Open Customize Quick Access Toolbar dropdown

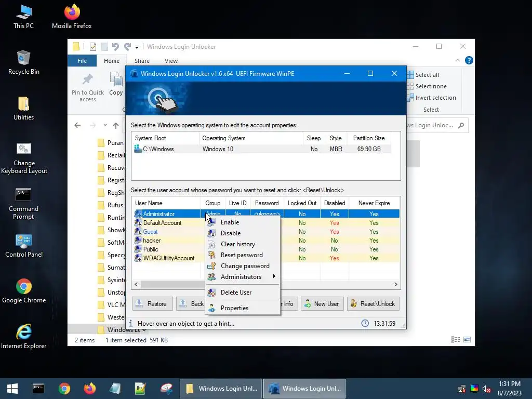tap(137, 47)
